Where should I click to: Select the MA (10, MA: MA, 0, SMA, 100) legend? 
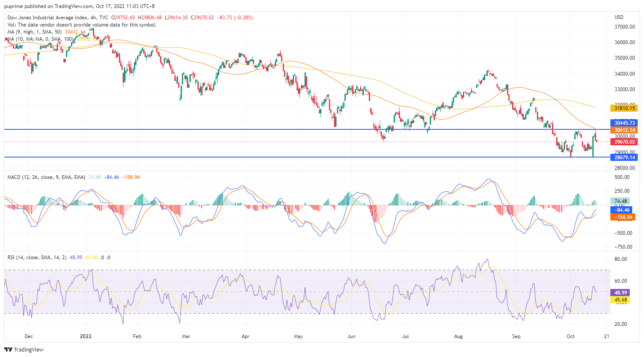[39, 39]
